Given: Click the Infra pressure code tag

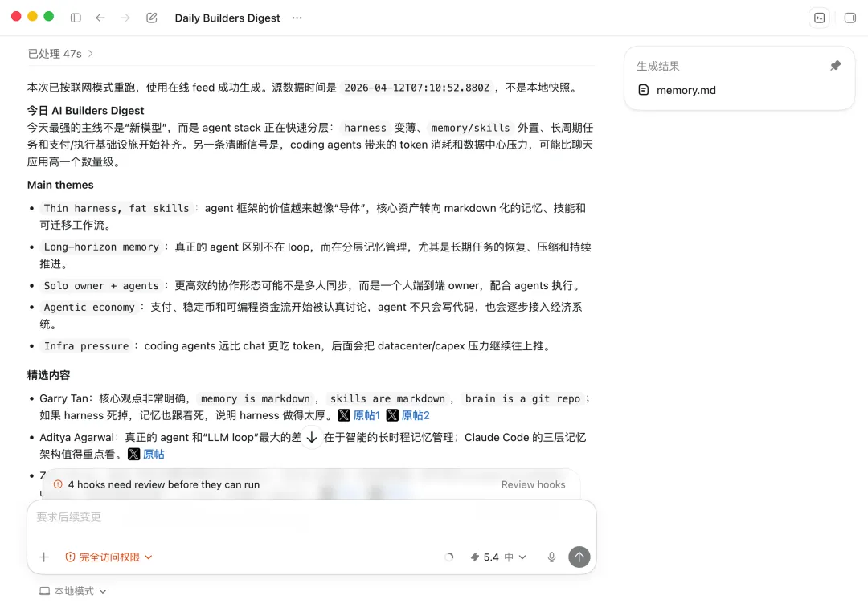Looking at the screenshot, I should 86,346.
